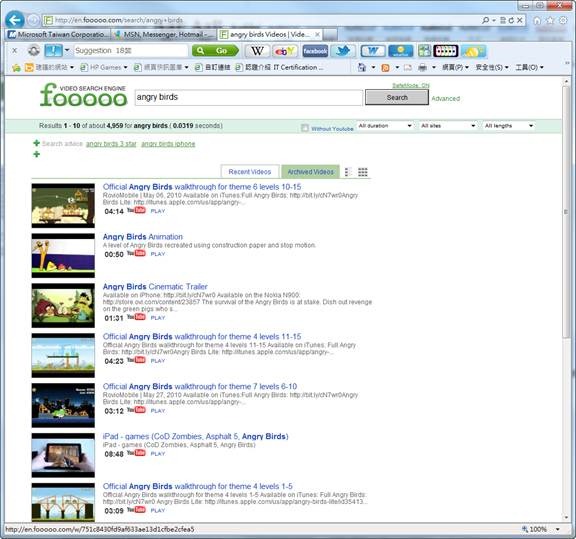Click the Advanced search link
576x539 pixels.
[445, 98]
